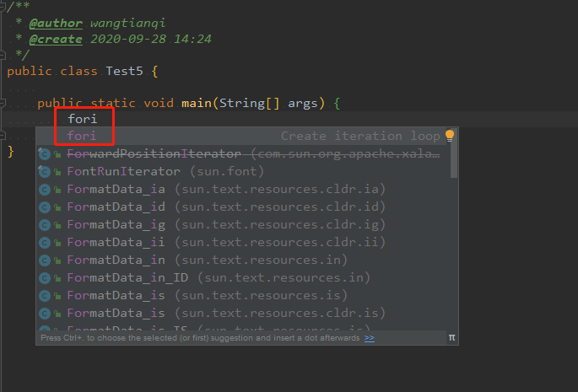Click class icon beside FormatData_in_ID
578x392 pixels.
click(x=45, y=278)
